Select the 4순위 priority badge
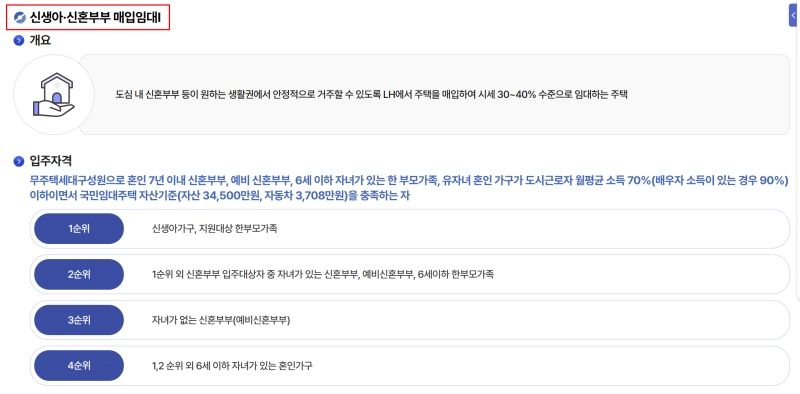Screen dimensions: 800x394 [x=79, y=366]
